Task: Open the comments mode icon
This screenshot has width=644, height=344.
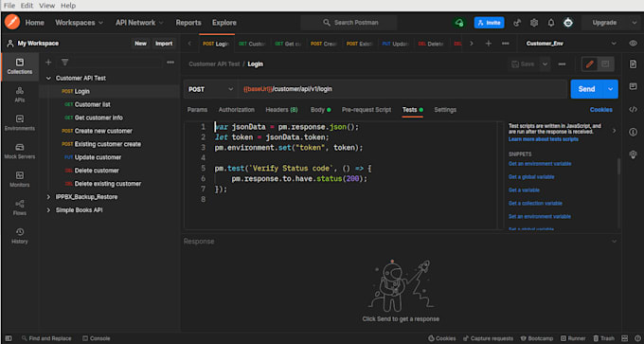Action: point(605,64)
